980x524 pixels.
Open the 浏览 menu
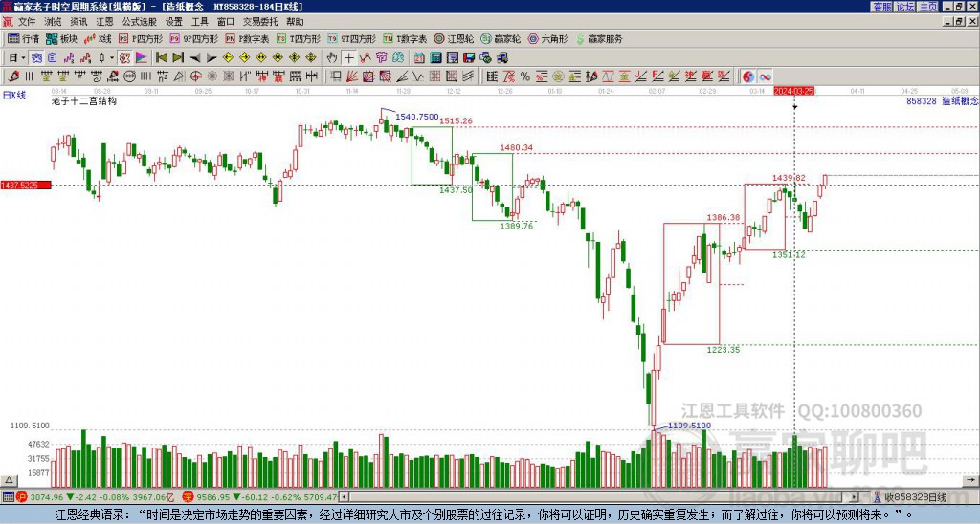54,22
